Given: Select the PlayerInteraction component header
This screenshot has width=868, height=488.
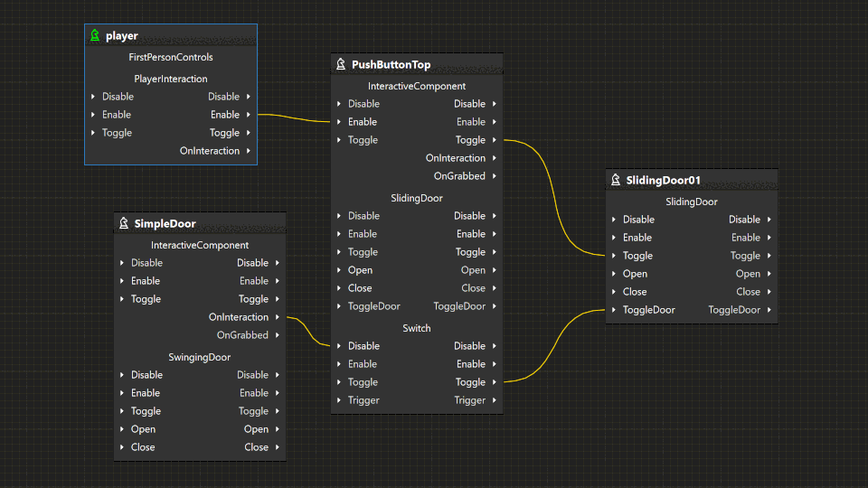Looking at the screenshot, I should point(171,79).
